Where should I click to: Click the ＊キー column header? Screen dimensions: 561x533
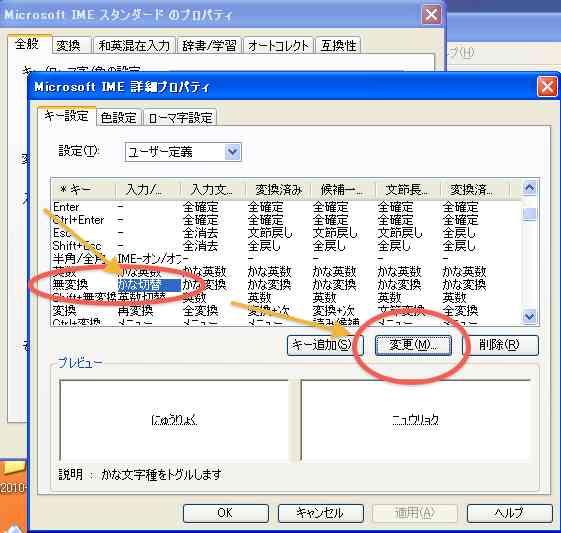[83, 190]
